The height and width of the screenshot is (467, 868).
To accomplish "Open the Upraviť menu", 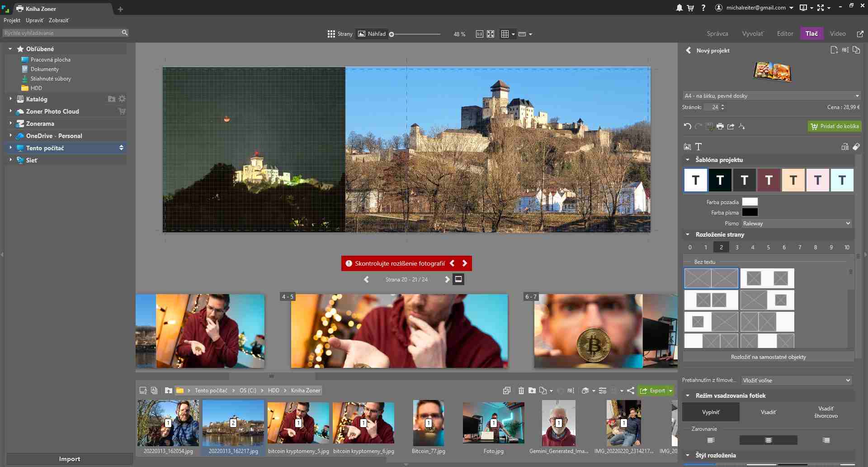I will pyautogui.click(x=34, y=20).
